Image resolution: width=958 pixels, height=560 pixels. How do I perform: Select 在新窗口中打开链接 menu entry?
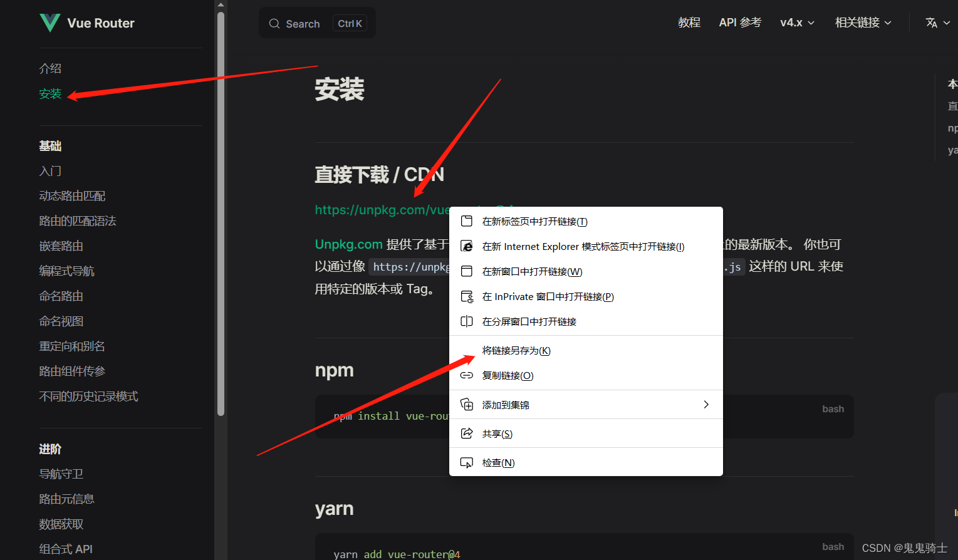tap(586, 271)
